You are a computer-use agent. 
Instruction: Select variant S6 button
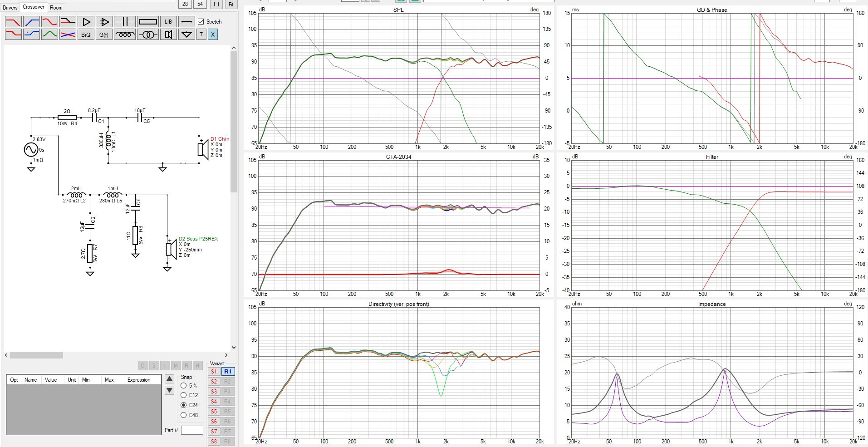tap(214, 421)
